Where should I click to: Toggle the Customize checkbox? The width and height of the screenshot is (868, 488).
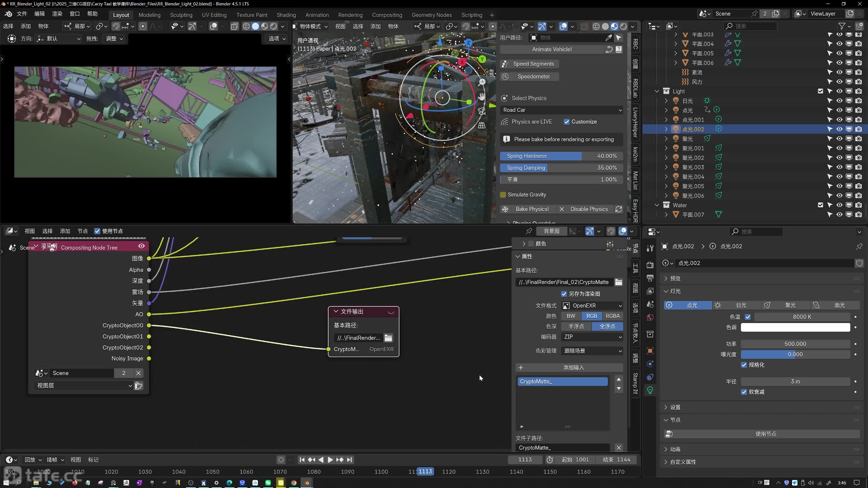(x=567, y=122)
